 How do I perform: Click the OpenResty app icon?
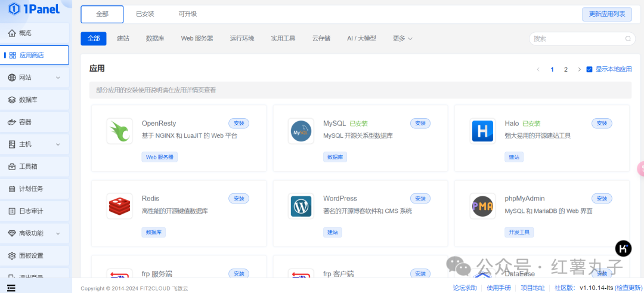pyautogui.click(x=119, y=131)
